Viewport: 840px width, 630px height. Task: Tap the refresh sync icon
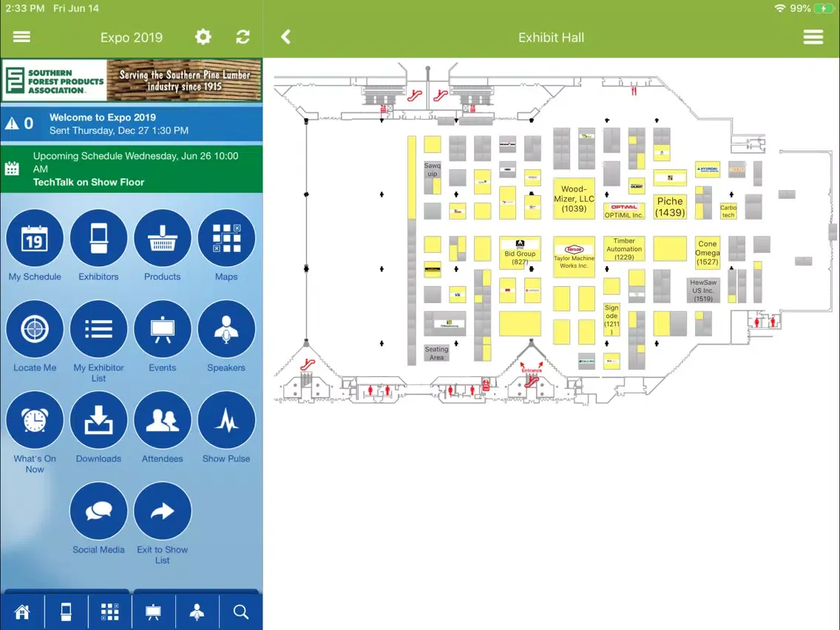pos(243,37)
